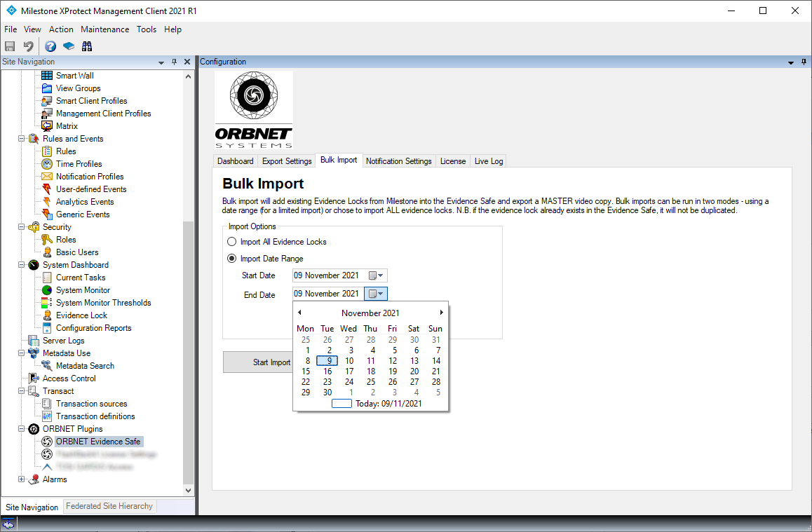The width and height of the screenshot is (812, 532).
Task: Collapse the ORBNET Plugins node
Action: point(22,429)
